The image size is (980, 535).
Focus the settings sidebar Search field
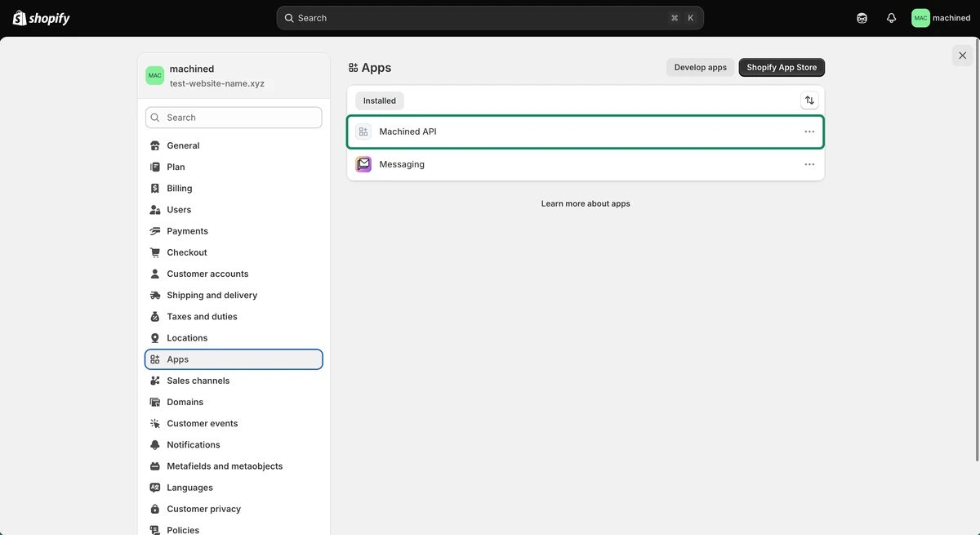coord(234,118)
